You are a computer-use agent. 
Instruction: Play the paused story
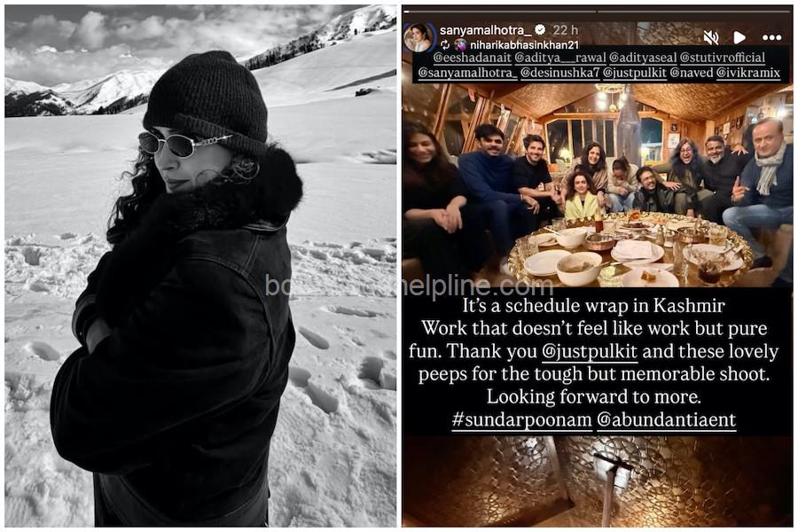(739, 37)
